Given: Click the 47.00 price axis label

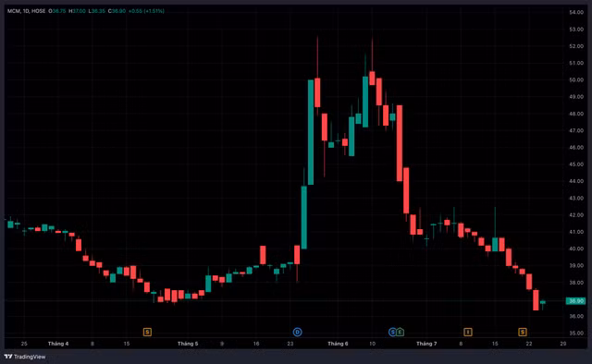Looking at the screenshot, I should click(x=576, y=130).
